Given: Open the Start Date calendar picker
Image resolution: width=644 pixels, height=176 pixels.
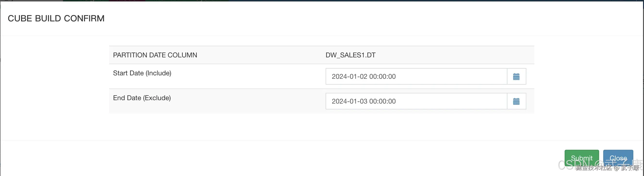Looking at the screenshot, I should click(x=516, y=77).
